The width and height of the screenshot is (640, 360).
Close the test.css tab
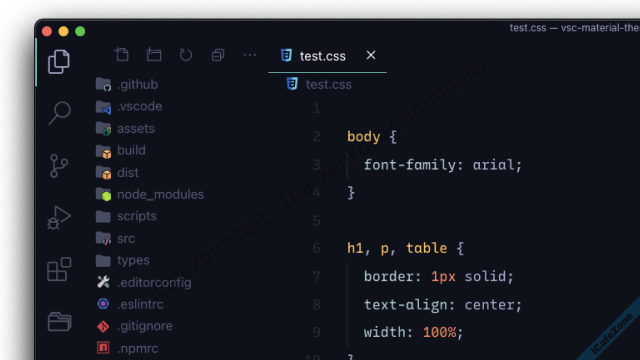(x=371, y=55)
